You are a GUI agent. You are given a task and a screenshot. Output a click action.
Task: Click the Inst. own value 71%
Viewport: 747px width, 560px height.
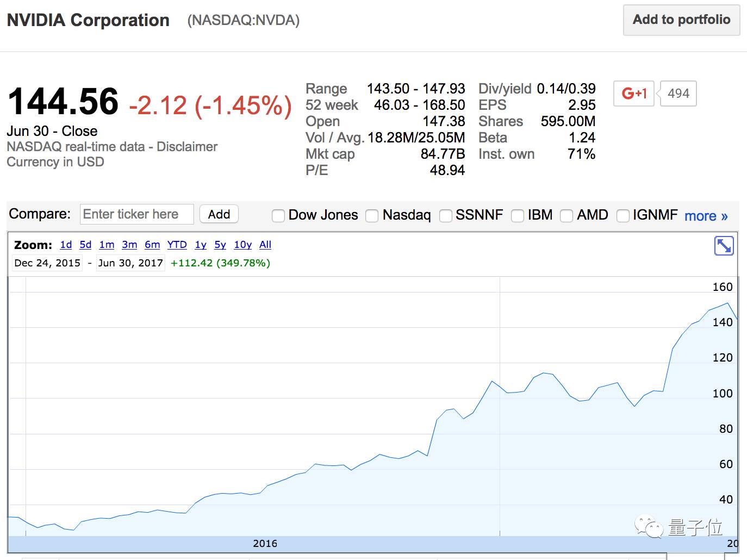(582, 154)
